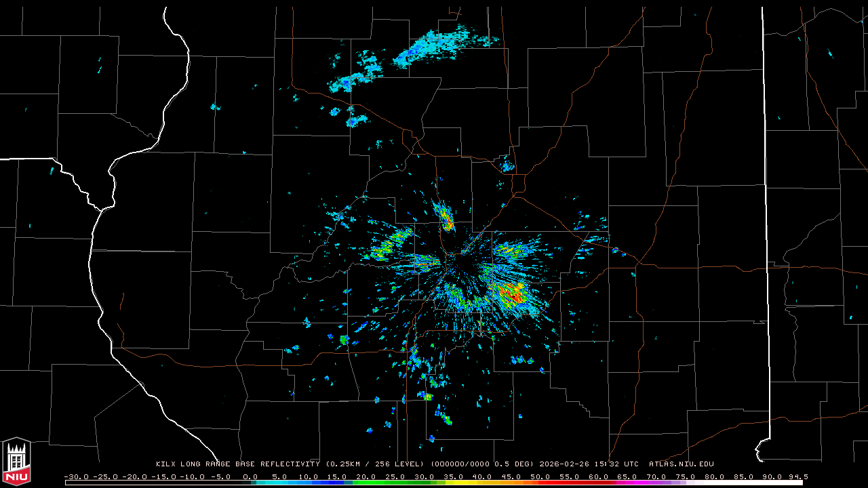Click the 'ATLAS.NIU.EDU' site label
The image size is (868, 488).
click(682, 464)
